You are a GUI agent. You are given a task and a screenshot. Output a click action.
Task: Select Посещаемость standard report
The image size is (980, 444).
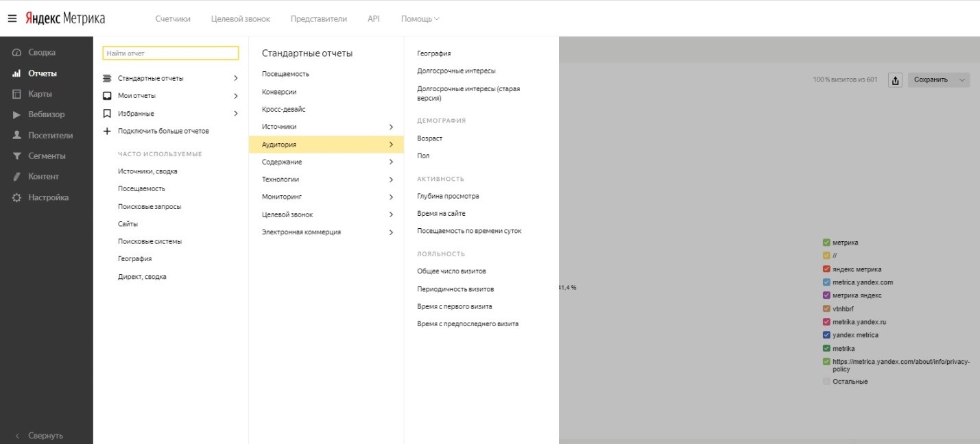pos(285,74)
